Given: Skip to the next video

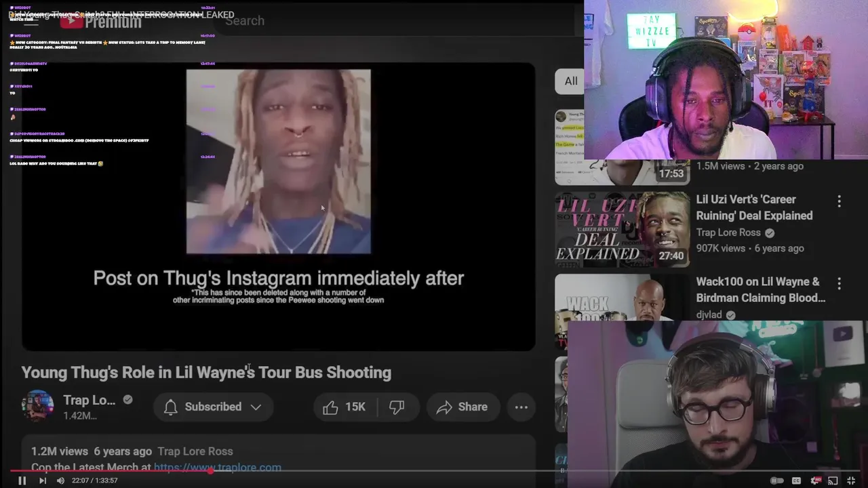Looking at the screenshot, I should click(x=42, y=481).
